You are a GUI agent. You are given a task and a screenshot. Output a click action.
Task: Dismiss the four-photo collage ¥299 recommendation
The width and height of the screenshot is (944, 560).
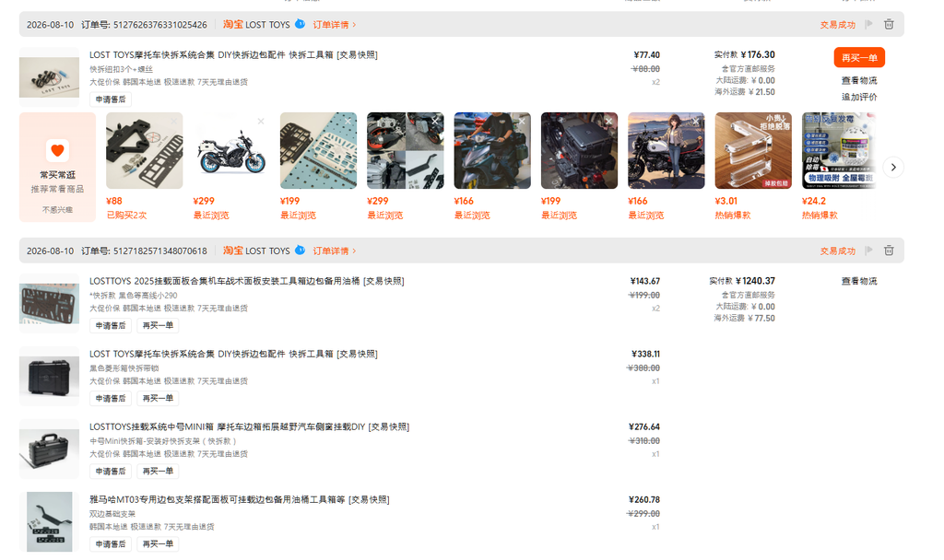click(x=435, y=122)
